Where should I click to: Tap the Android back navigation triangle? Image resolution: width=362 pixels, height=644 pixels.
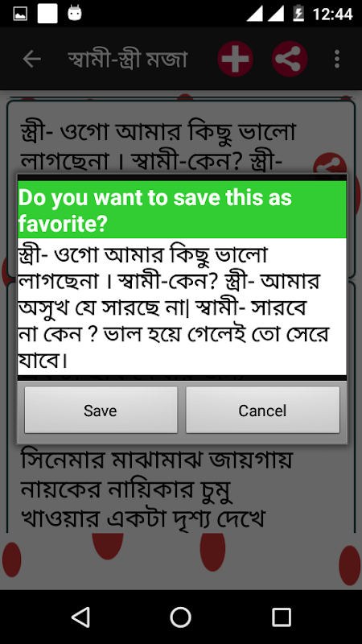point(81,617)
